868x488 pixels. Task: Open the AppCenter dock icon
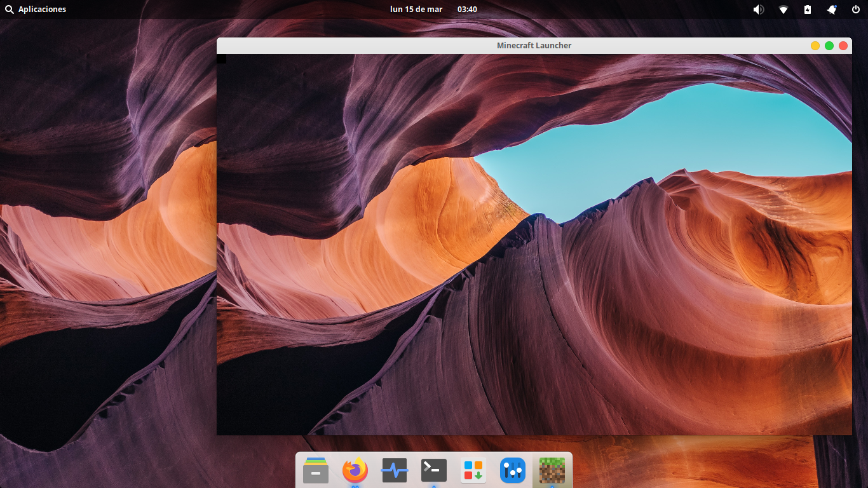pyautogui.click(x=473, y=470)
